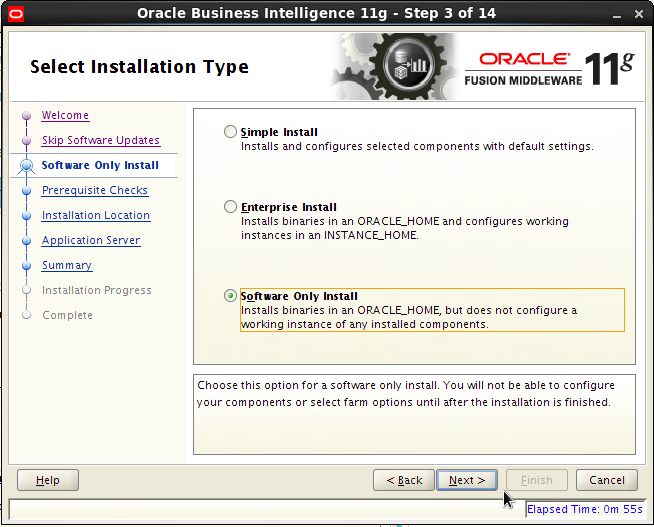This screenshot has width=654, height=527.
Task: Click the red Oracle logo in title bar
Action: 16,14
